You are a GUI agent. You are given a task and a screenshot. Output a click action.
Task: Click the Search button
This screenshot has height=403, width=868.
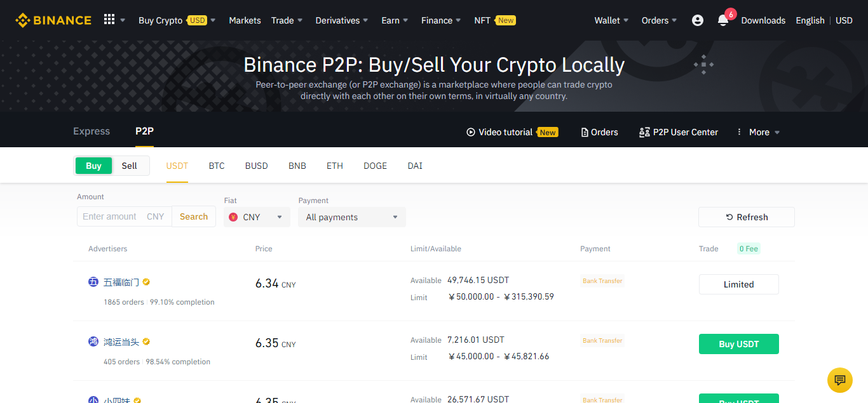tap(194, 216)
